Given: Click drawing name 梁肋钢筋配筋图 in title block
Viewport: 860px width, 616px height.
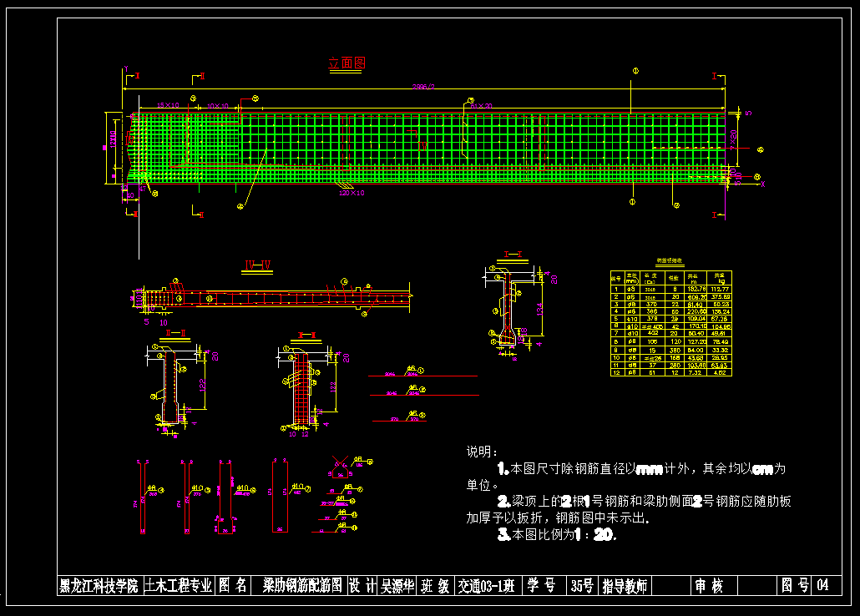Looking at the screenshot, I should click(301, 586).
